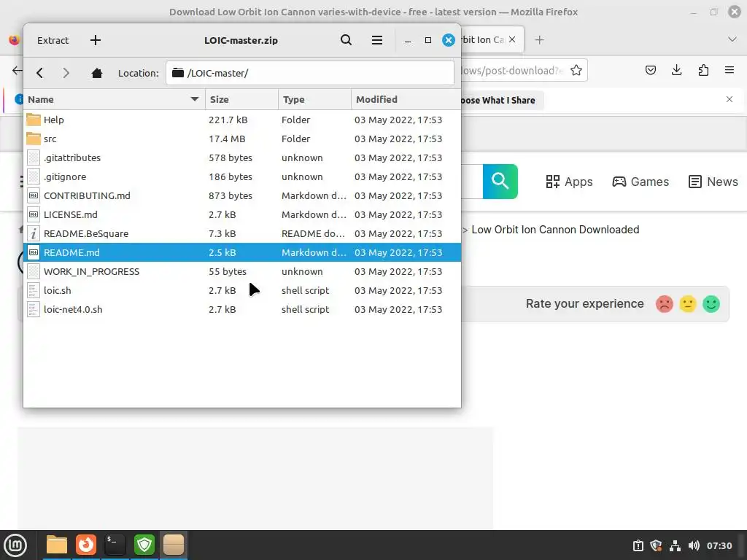Open the Linux Mint start menu
Image resolution: width=747 pixels, height=560 pixels.
point(15,545)
